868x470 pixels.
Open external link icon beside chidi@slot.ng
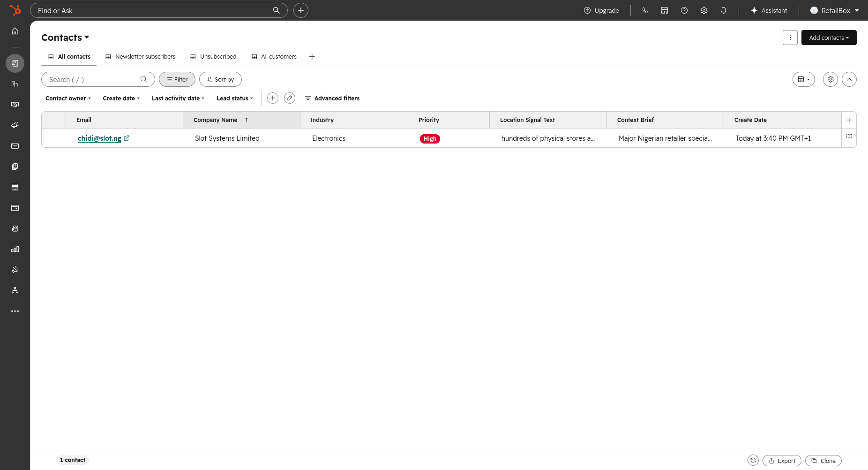127,138
